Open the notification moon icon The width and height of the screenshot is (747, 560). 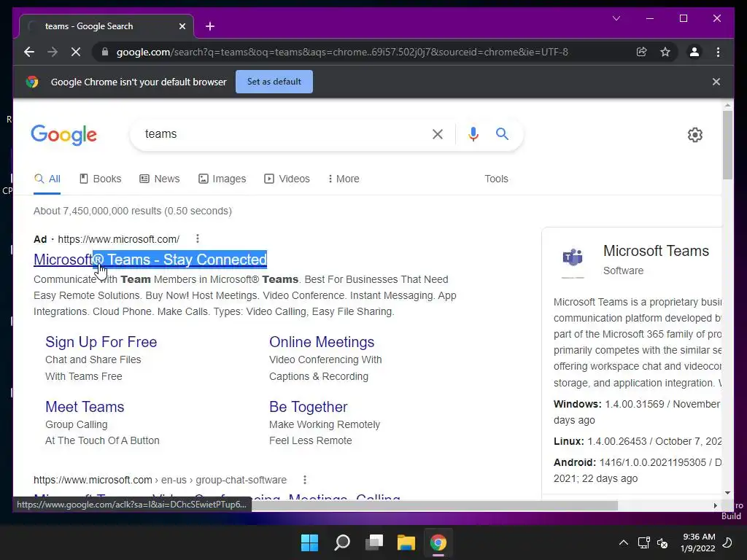click(x=727, y=542)
